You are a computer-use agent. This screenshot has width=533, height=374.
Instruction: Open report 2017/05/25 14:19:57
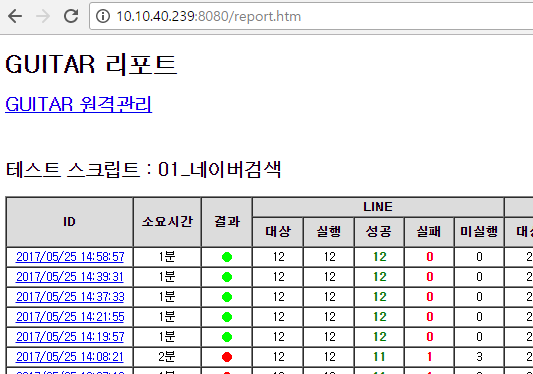coord(70,337)
